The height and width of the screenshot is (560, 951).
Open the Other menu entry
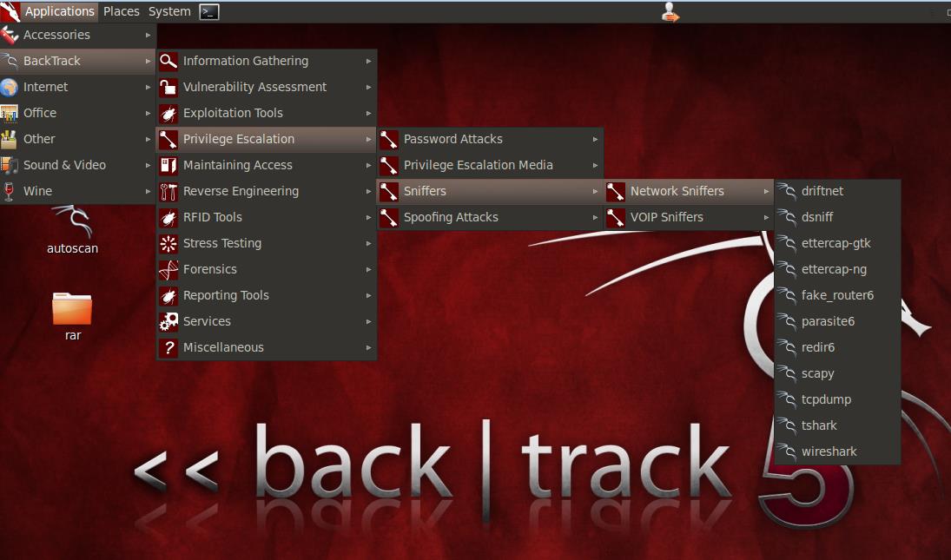click(x=77, y=140)
